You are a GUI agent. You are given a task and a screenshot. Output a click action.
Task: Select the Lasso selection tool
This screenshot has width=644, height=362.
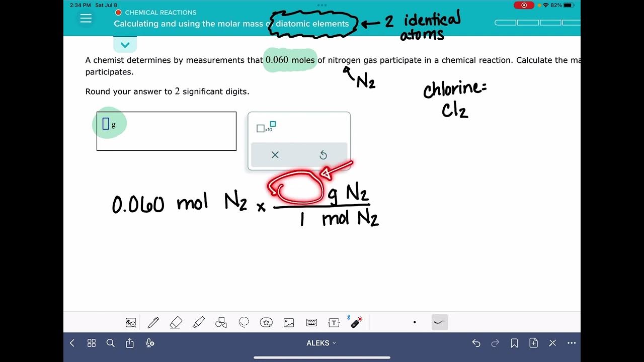point(244,322)
